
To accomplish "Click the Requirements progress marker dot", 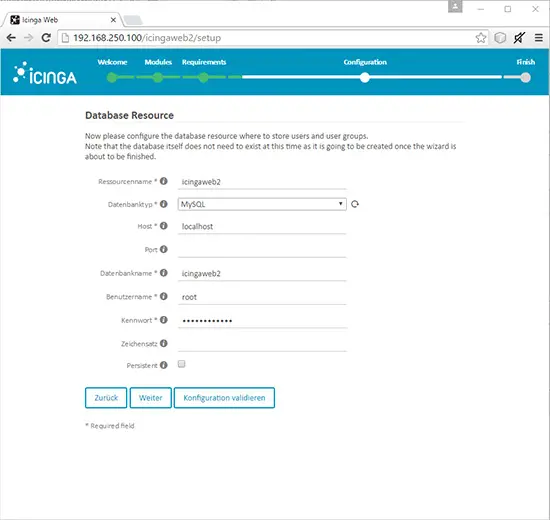I will pyautogui.click(x=203, y=78).
